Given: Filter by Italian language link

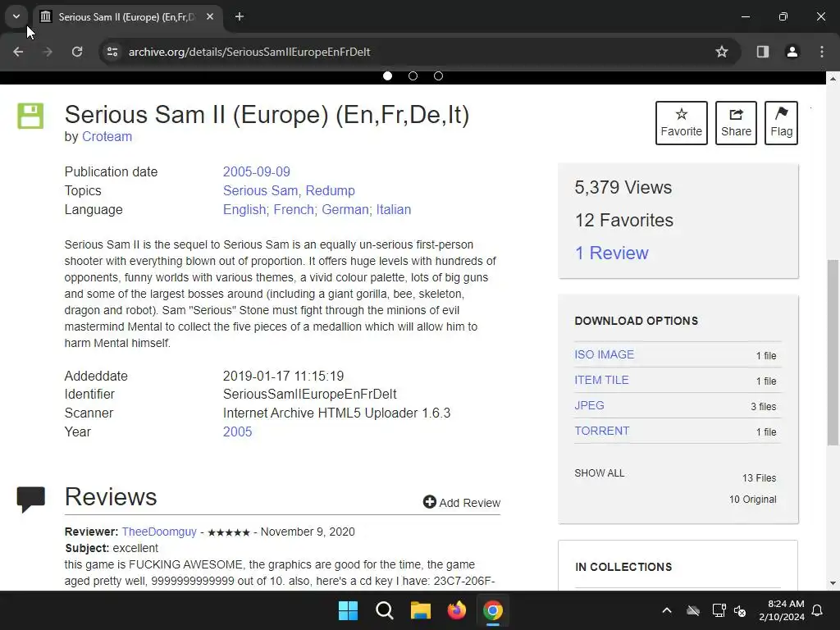Looking at the screenshot, I should 393,209.
